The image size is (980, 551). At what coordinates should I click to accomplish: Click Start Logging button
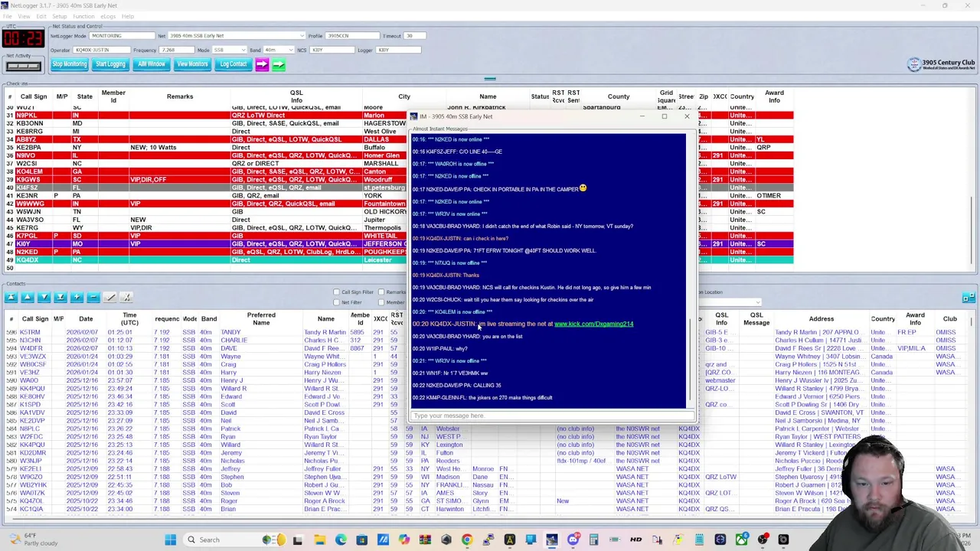point(110,64)
